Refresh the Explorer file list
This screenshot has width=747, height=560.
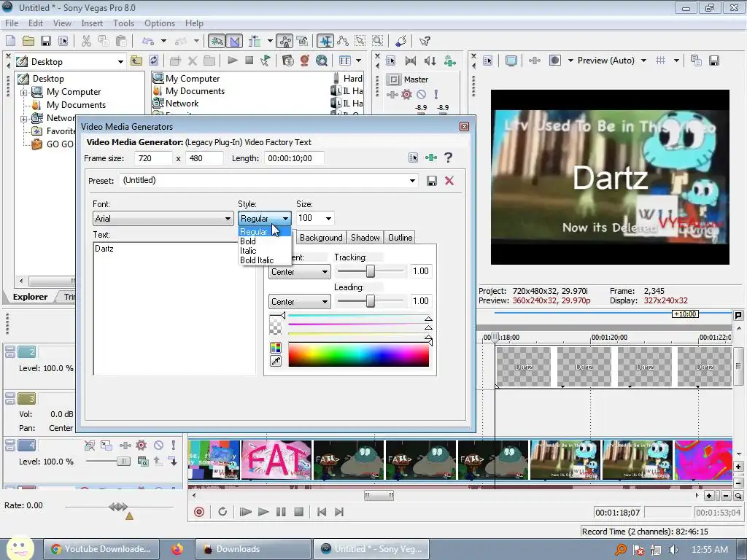[x=153, y=61]
